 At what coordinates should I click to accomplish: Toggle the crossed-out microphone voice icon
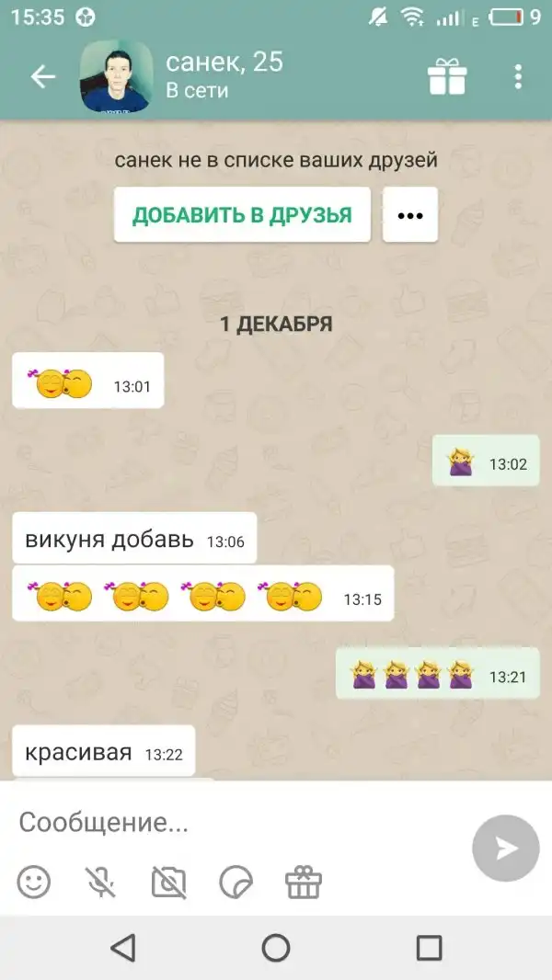coord(100,882)
